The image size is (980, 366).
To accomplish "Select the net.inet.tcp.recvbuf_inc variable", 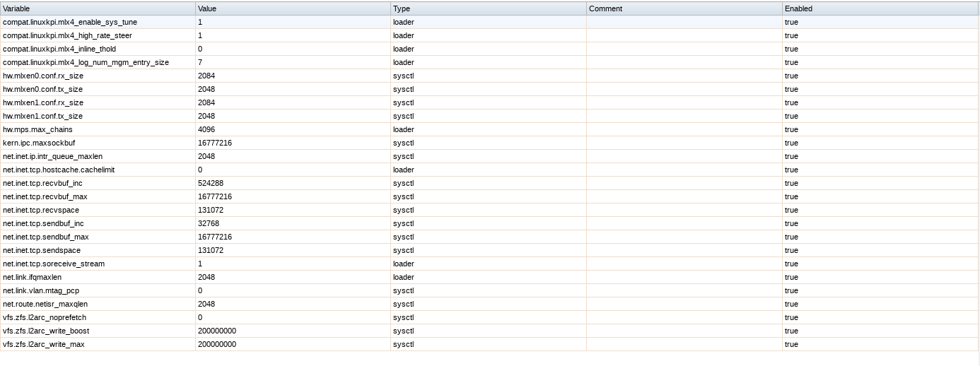I will (42, 183).
